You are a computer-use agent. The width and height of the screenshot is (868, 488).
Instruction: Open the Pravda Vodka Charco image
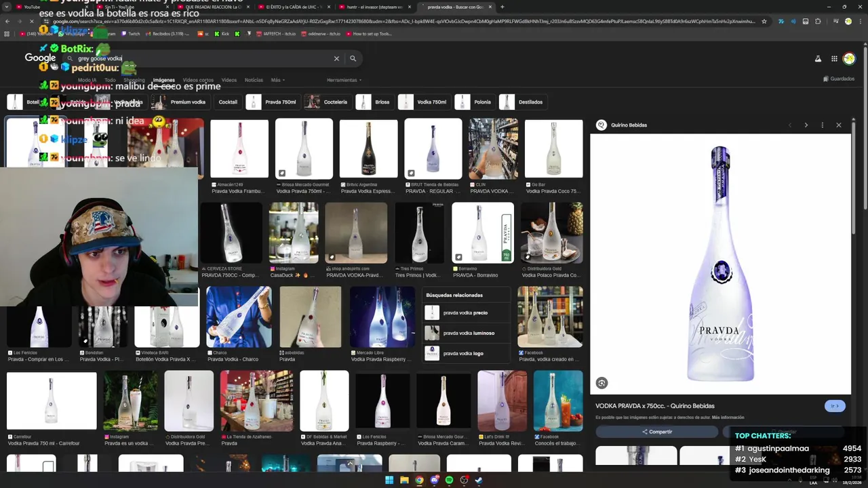click(x=239, y=317)
